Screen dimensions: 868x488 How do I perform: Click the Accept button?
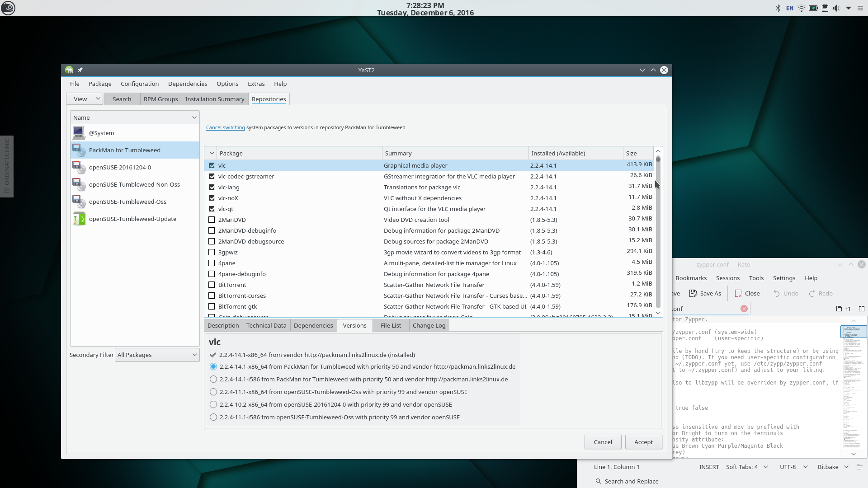point(644,442)
